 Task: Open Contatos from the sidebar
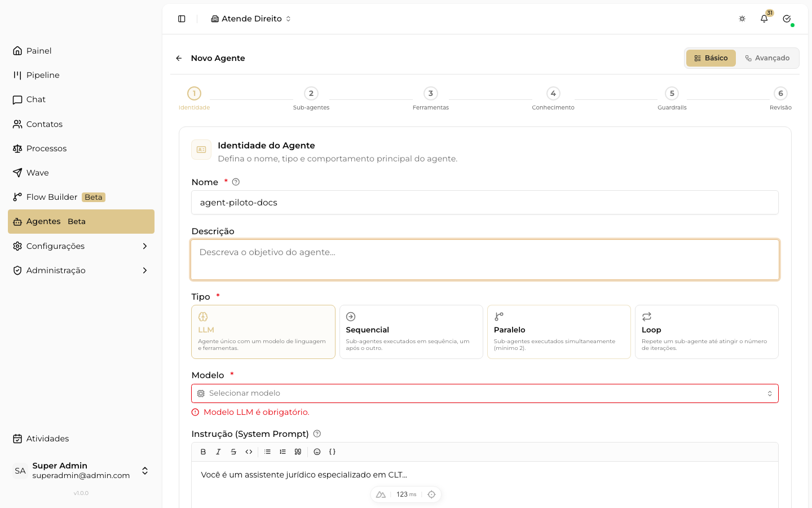tap(81, 124)
